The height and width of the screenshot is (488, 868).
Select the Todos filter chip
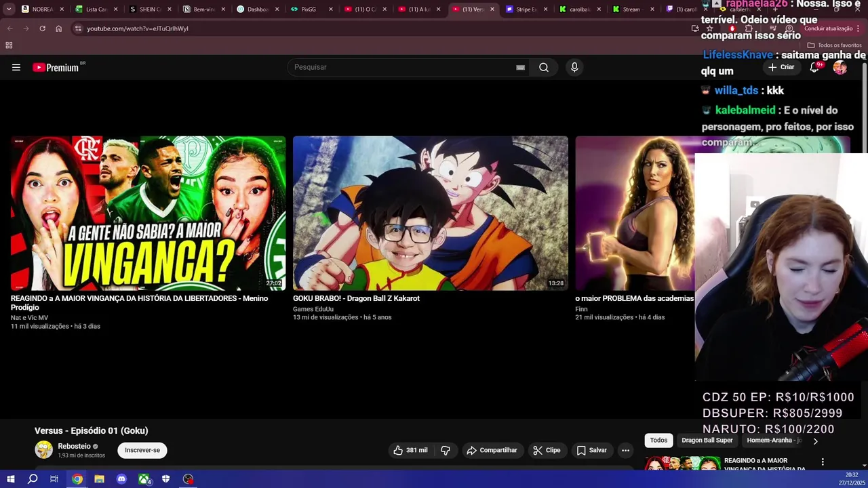click(658, 441)
